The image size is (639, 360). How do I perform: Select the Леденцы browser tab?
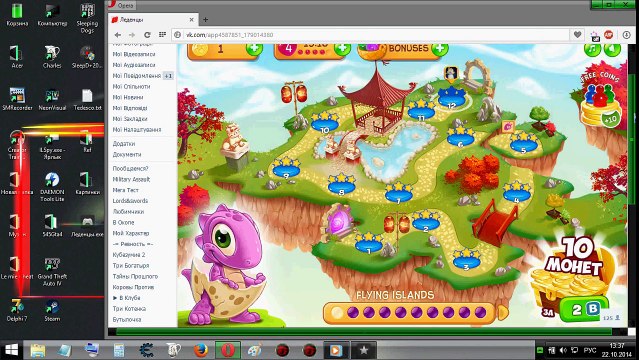point(153,20)
